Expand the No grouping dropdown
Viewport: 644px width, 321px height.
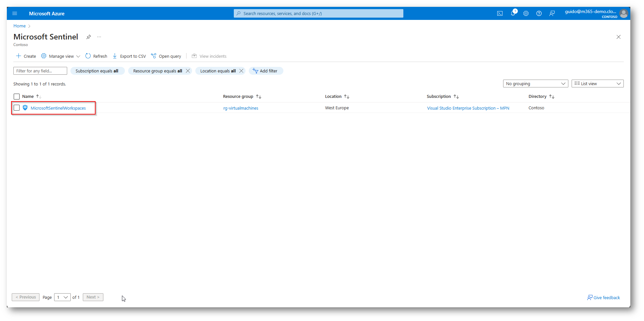(x=535, y=84)
